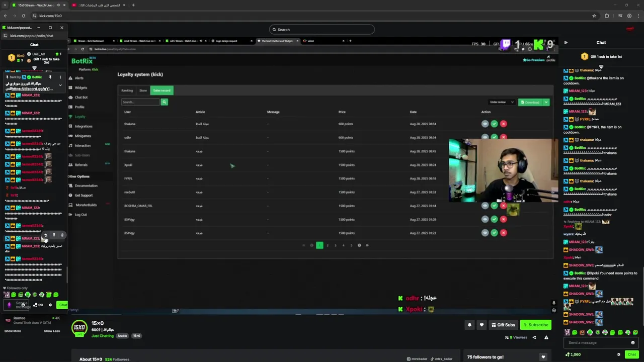The height and width of the screenshot is (362, 644).
Task: Approve 854Vgy purchase dated 01:29
Action: pyautogui.click(x=494, y=219)
